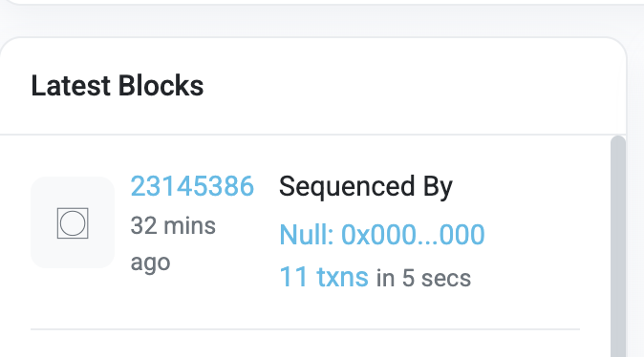The image size is (644, 357).
Task: Click the divider below block 23145386
Action: point(305,329)
